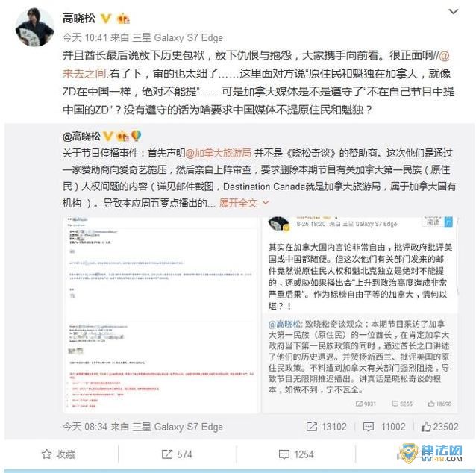The height and width of the screenshot is (473, 476).
Task: Open the @高晓松 quoted post author
Action: [81, 137]
